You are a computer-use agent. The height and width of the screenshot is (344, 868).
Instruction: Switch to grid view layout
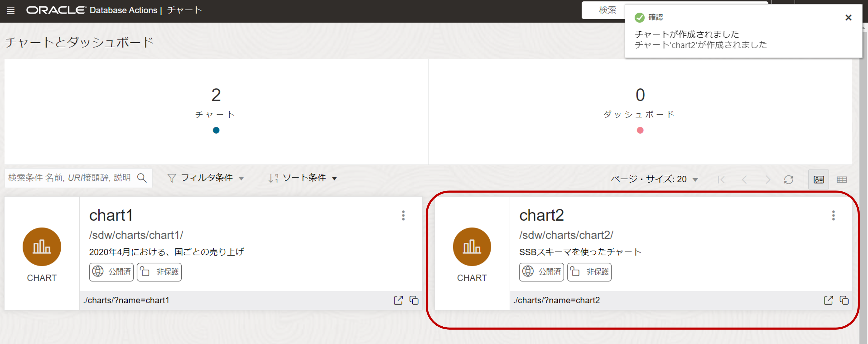842,179
